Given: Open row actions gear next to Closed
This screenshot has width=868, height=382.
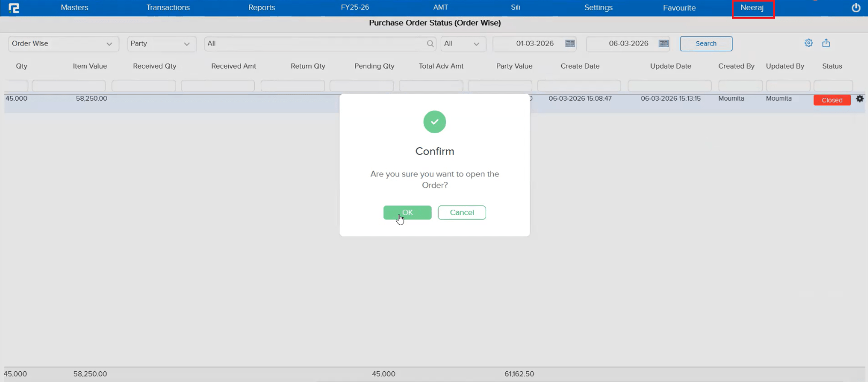Looking at the screenshot, I should click(860, 99).
